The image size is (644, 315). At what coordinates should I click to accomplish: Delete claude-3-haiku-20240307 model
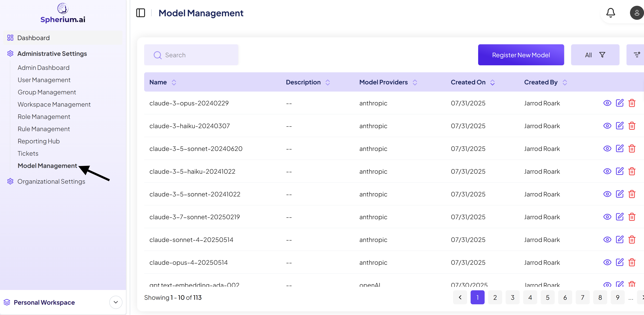(632, 126)
